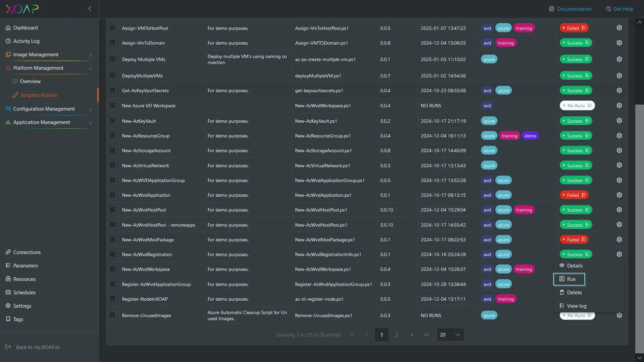This screenshot has width=644, height=362.
Task: Open settings gear for Remove-UnusedImages row
Action: (619, 315)
